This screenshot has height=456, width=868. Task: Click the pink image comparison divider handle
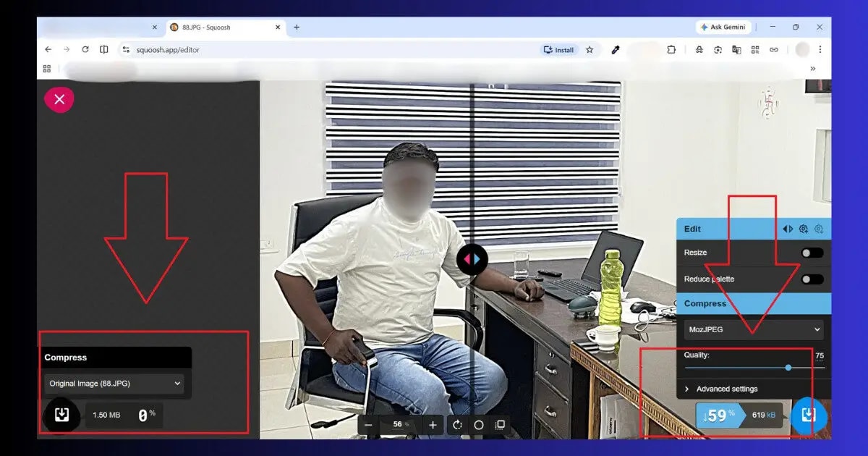click(x=472, y=258)
